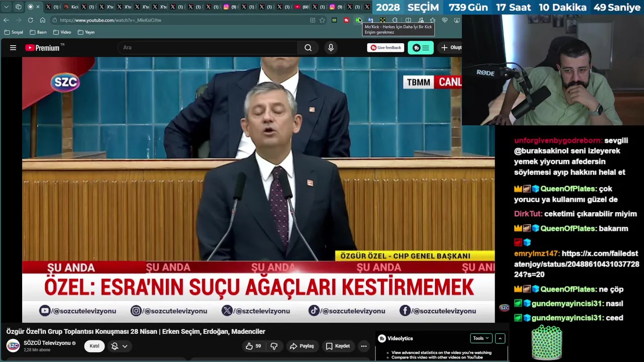
Task: Click video title "Özgür Özel'in Grup Toplantısı"
Action: (x=135, y=331)
